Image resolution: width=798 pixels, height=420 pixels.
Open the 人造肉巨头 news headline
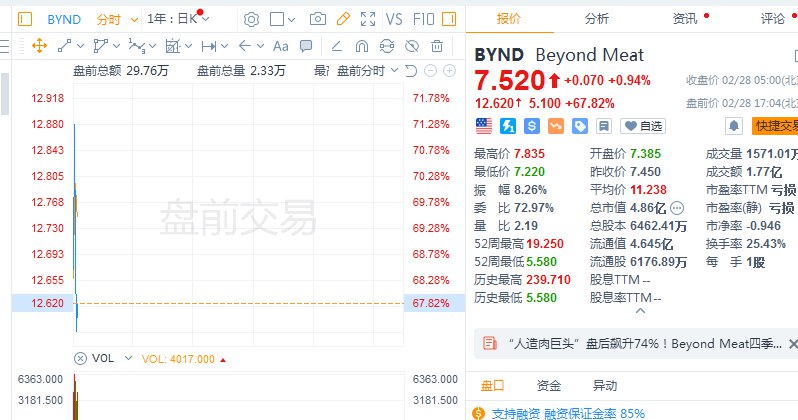pos(645,344)
